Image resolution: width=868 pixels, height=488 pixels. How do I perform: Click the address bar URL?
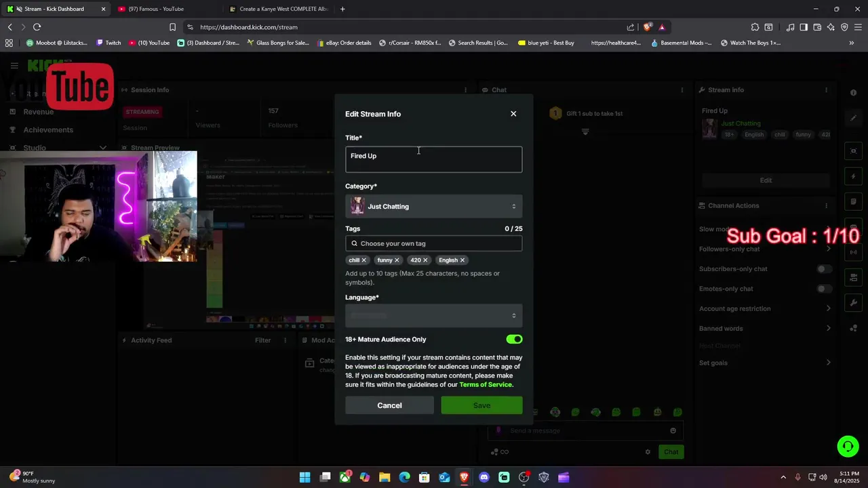click(249, 27)
